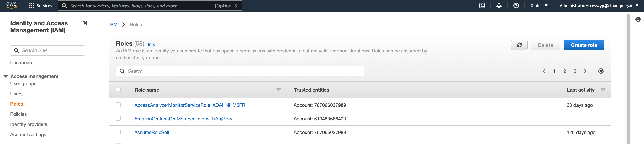The width and height of the screenshot is (644, 144).
Task: Tick the AmazonGrafanaOrgMemberRole checkbox
Action: coord(118,118)
